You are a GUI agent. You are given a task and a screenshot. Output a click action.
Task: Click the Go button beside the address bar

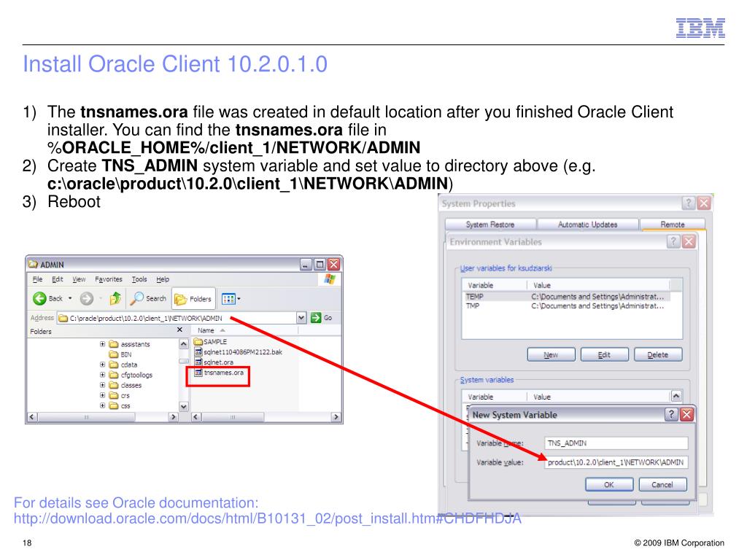(321, 318)
